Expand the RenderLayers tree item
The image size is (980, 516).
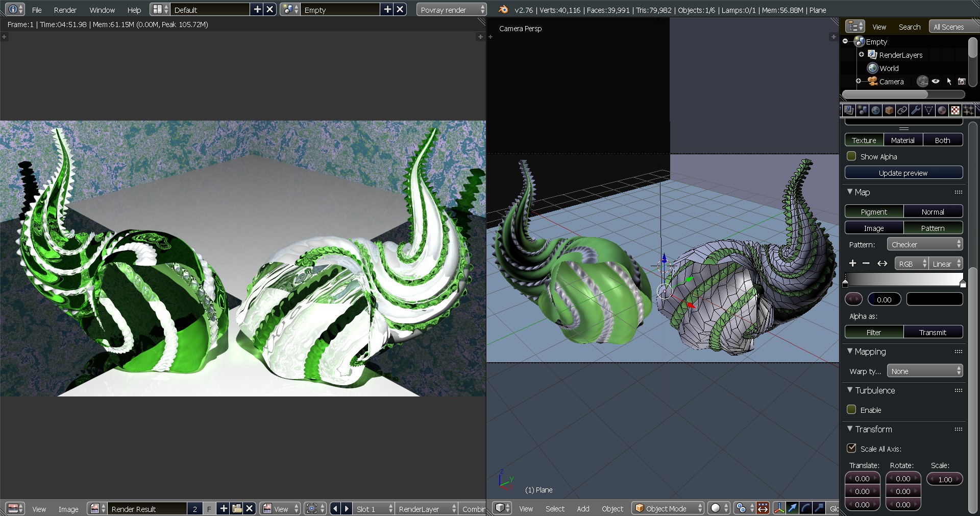click(x=862, y=55)
